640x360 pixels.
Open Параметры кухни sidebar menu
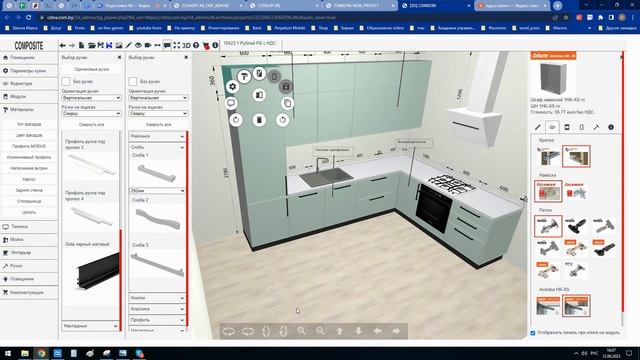pos(29,71)
